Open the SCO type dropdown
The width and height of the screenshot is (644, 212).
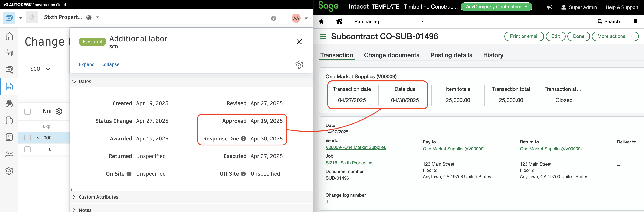[40, 69]
